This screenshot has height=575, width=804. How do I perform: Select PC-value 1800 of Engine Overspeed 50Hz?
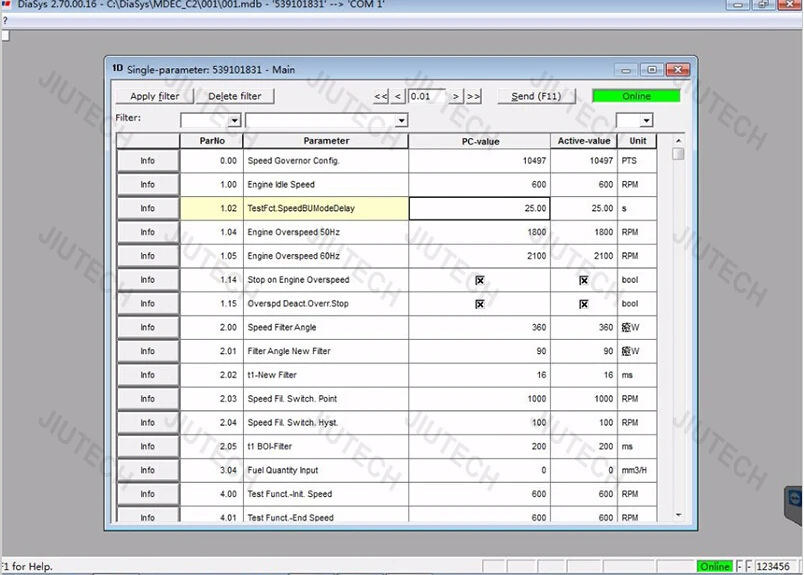tap(479, 232)
